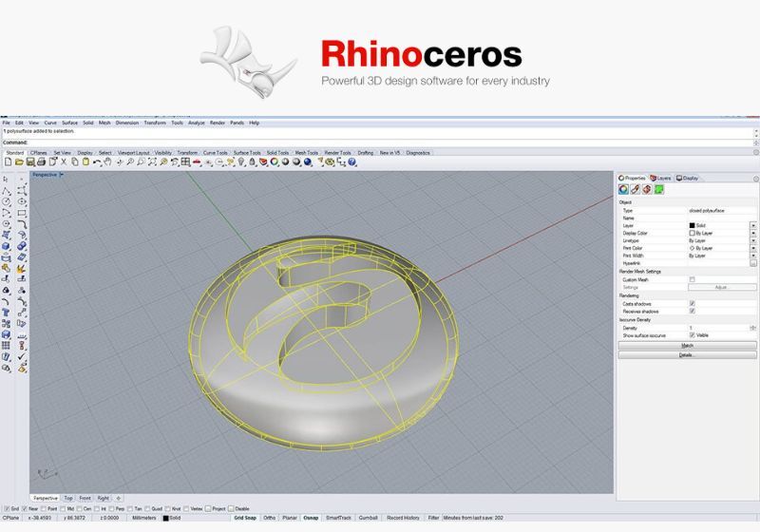Image resolution: width=760 pixels, height=532 pixels.
Task: Toggle the Near osnap checkbox
Action: point(25,509)
